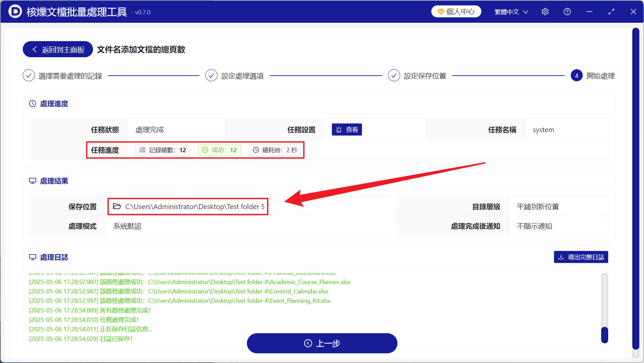The width and height of the screenshot is (644, 363).
Task: Click the 平鋪到新位置 directory level value
Action: (538, 207)
